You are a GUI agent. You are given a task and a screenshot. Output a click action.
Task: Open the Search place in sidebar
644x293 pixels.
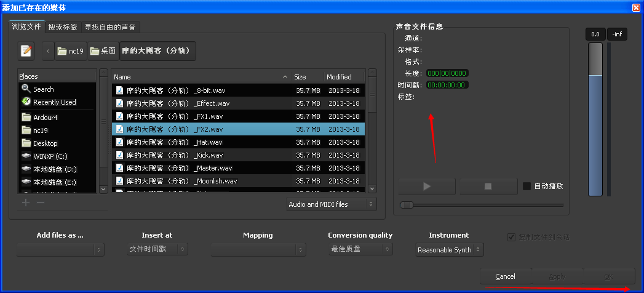(x=43, y=89)
